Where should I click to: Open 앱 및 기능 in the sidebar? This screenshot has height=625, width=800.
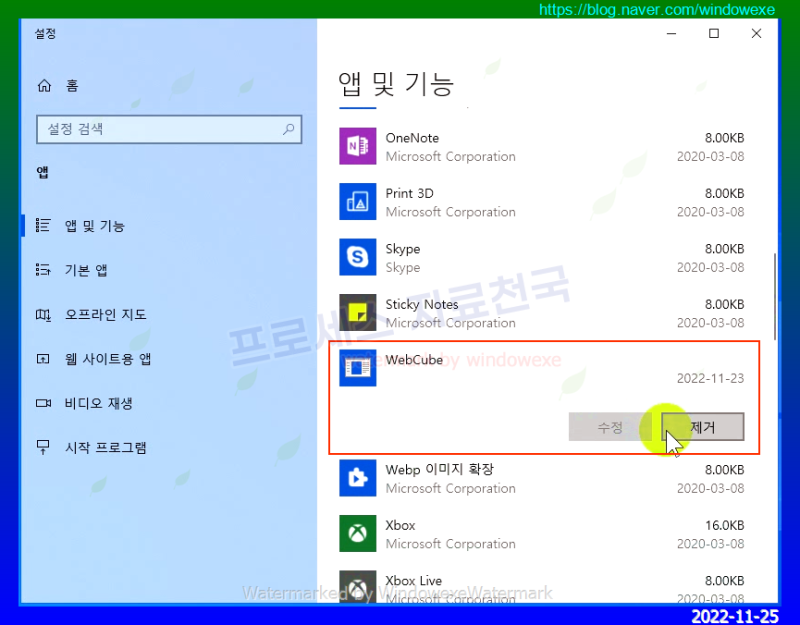coord(94,226)
